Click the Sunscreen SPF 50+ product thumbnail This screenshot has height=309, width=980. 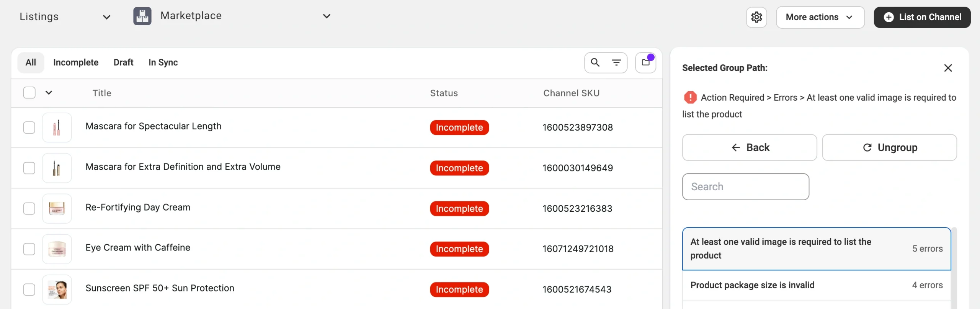(x=57, y=289)
